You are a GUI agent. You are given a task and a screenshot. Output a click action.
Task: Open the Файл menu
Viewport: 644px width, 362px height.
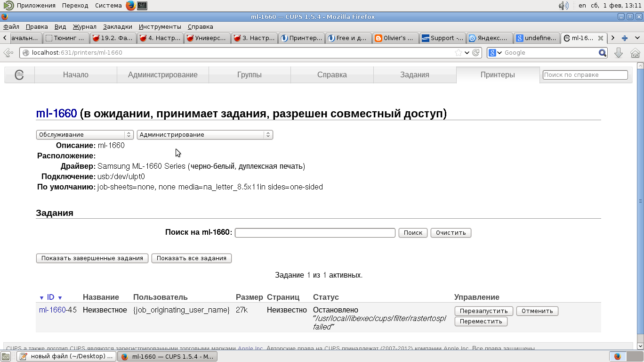11,27
